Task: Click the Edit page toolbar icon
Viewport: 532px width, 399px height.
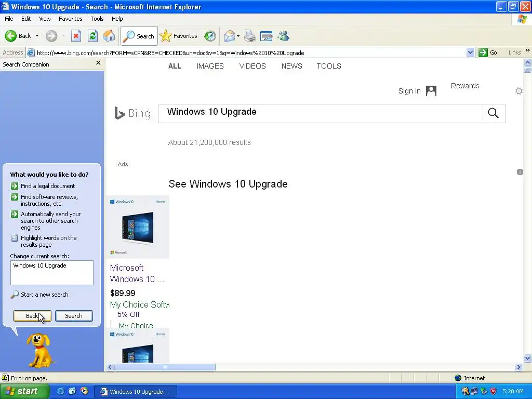Action: coord(267,36)
